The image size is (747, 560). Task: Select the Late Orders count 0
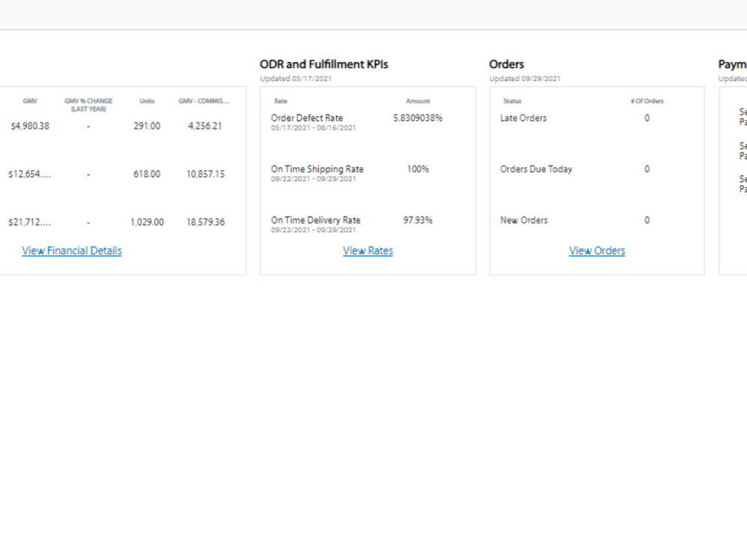pos(647,118)
